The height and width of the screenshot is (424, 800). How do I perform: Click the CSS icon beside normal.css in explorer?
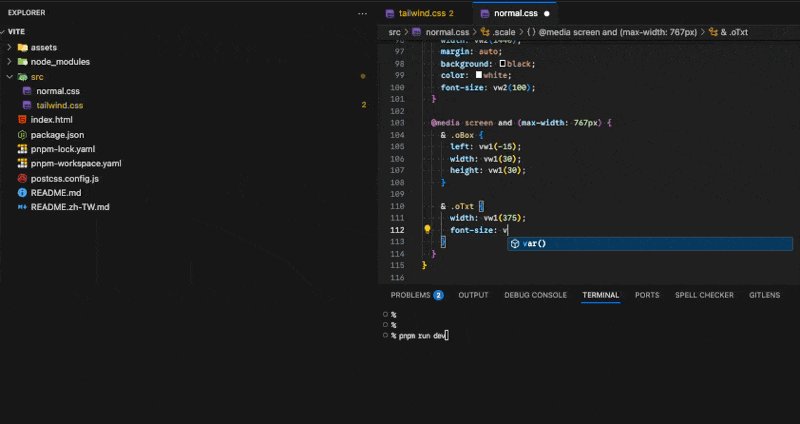point(28,91)
